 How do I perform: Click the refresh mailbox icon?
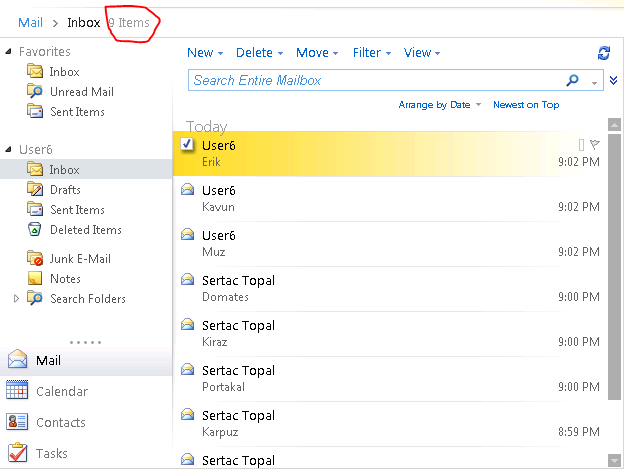point(603,53)
